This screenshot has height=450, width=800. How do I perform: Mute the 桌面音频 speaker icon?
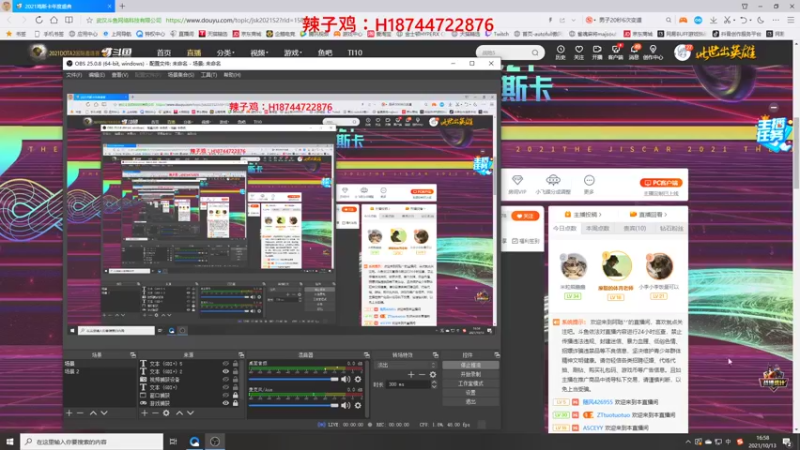click(345, 379)
